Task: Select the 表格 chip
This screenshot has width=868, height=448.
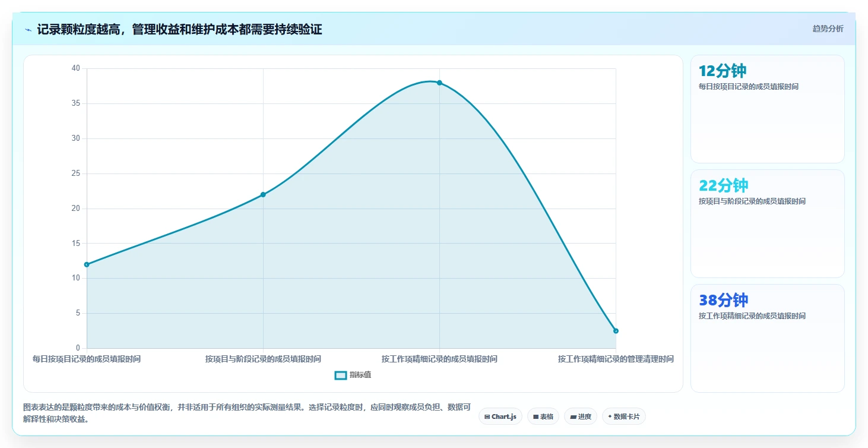Action: 543,417
